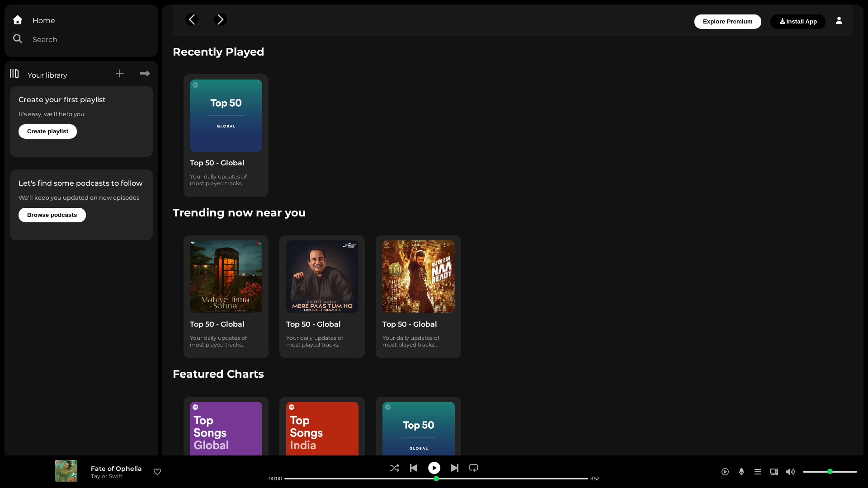The width and height of the screenshot is (868, 488).
Task: Open lyrics with microphone icon
Action: pos(741,472)
